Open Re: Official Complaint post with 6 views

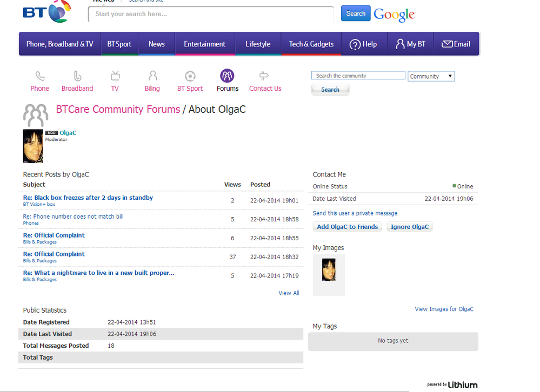click(54, 235)
